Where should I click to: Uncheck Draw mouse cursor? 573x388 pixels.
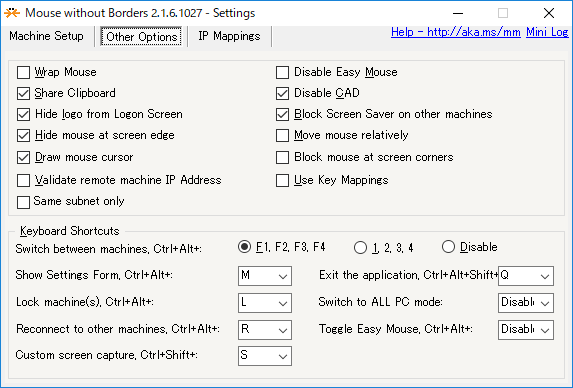point(23,157)
